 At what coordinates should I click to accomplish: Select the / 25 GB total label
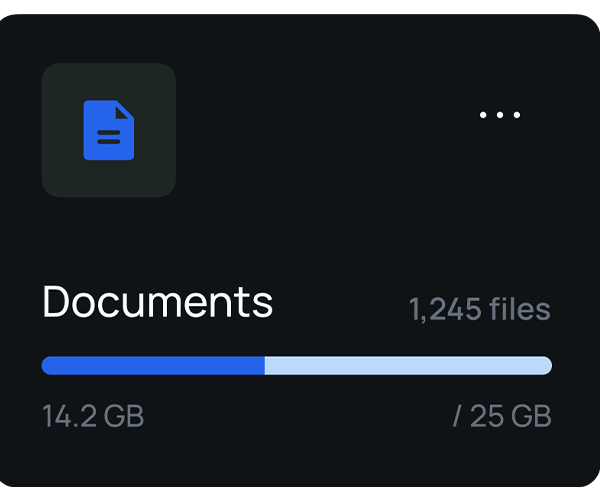pyautogui.click(x=501, y=416)
